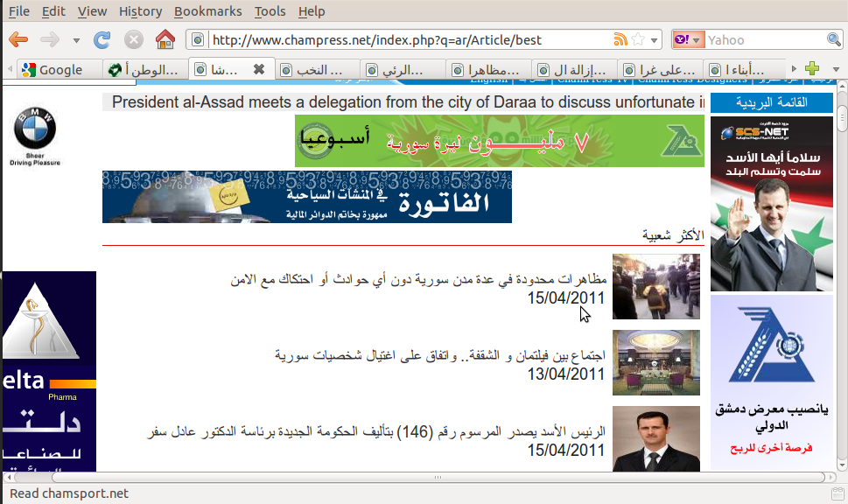Open the المرسوم رقم (146) article headline
848x504 pixels.
[x=376, y=432]
